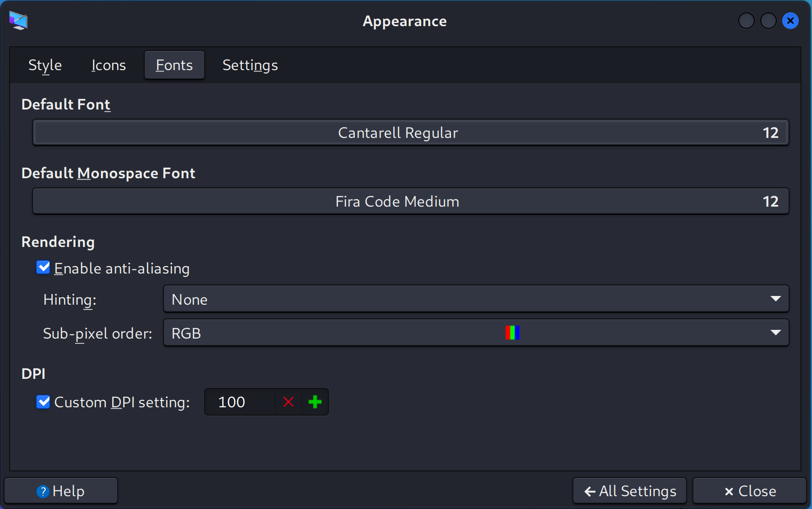Viewport: 812px width, 509px height.
Task: Open the Hinting dropdown set to None
Action: point(476,299)
